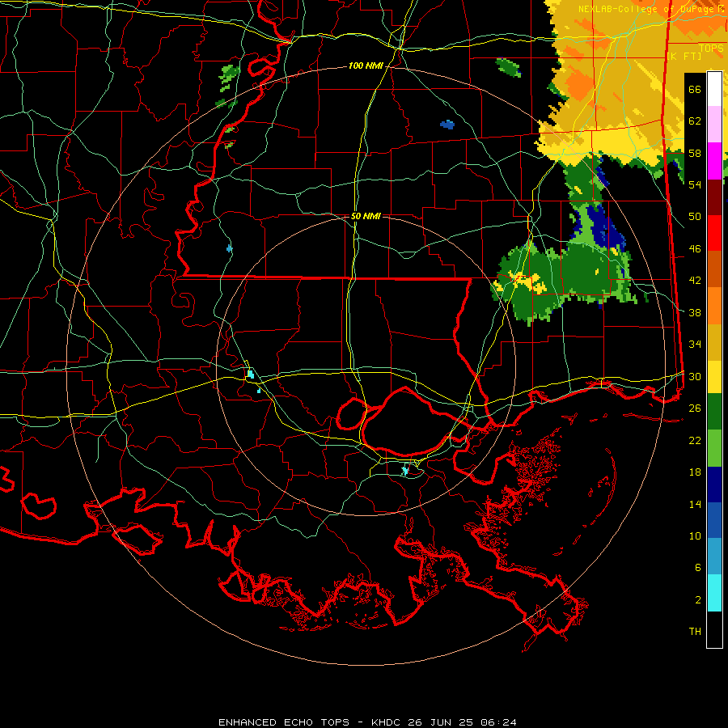Pick the cyan legend color swatch

(x=714, y=593)
